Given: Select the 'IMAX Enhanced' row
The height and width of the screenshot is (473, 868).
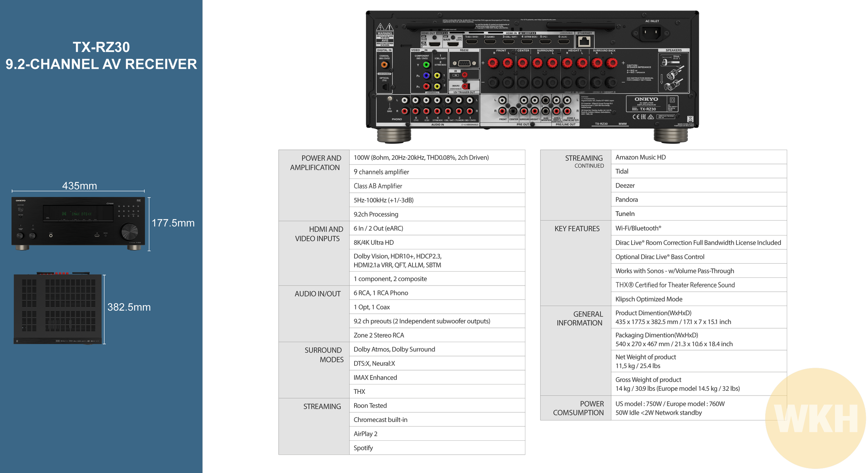Looking at the screenshot, I should 437,377.
